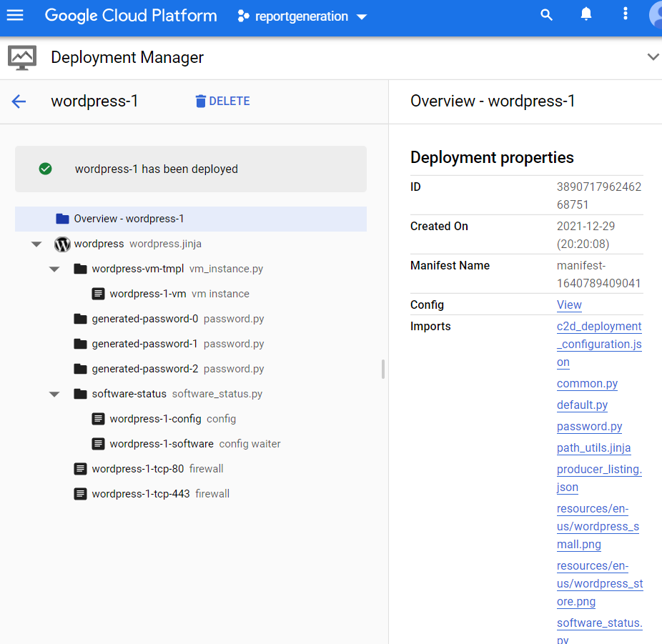Click the folder icon for generated-password-0

point(80,319)
